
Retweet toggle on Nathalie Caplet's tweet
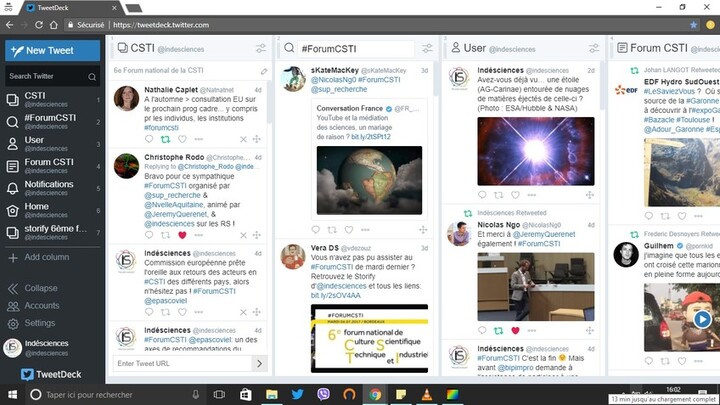[165, 139]
